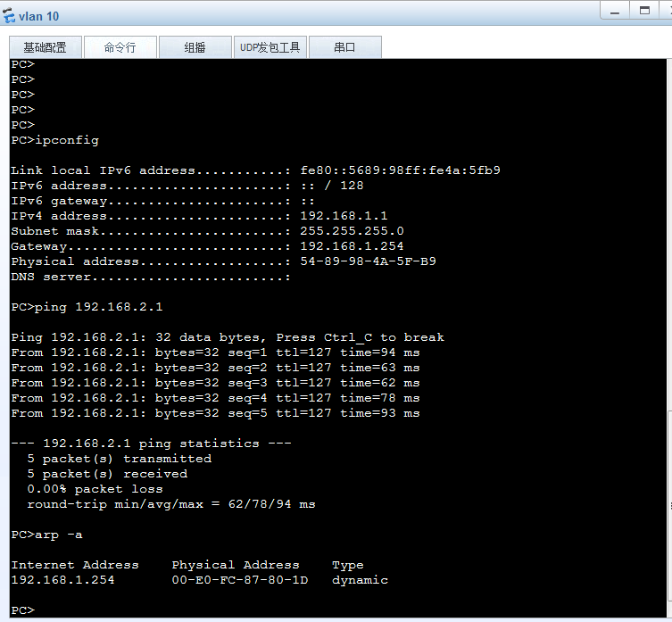This screenshot has height=622, width=672.
Task: Click the 'PC>ipconfig' command line
Action: click(x=54, y=140)
